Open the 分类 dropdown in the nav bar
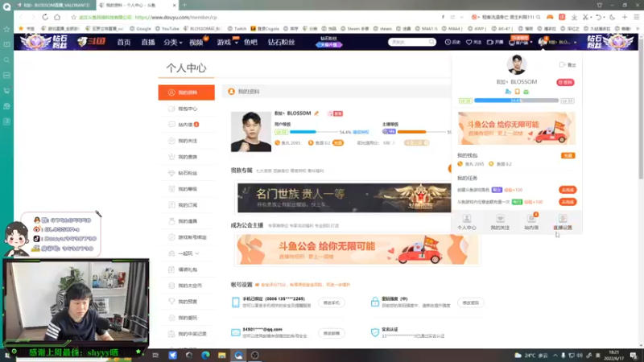Viewport: 644px width, 362px height. point(172,43)
